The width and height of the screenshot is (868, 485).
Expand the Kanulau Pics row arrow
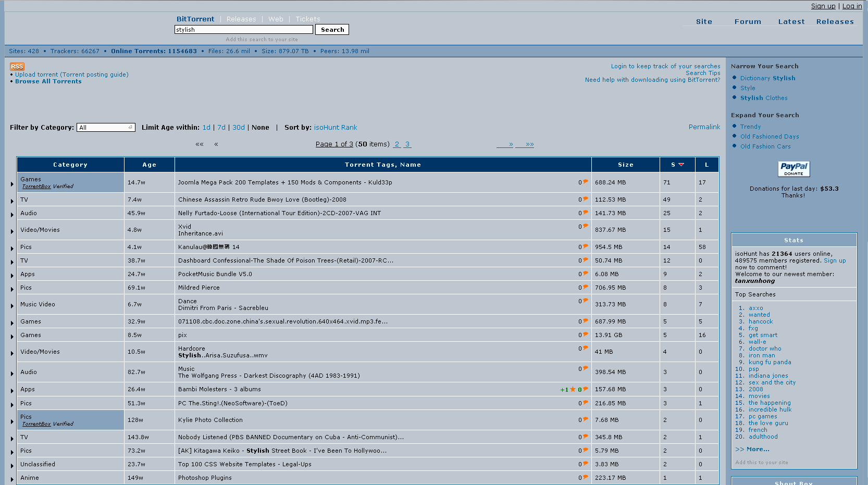[x=12, y=248]
